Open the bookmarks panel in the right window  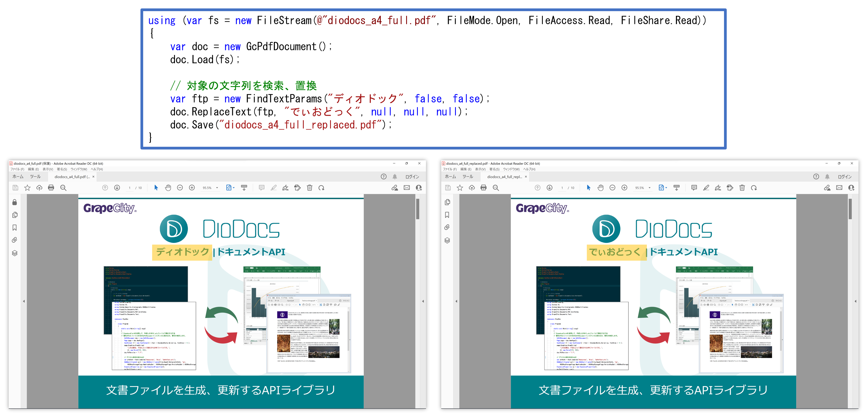pyautogui.click(x=447, y=215)
